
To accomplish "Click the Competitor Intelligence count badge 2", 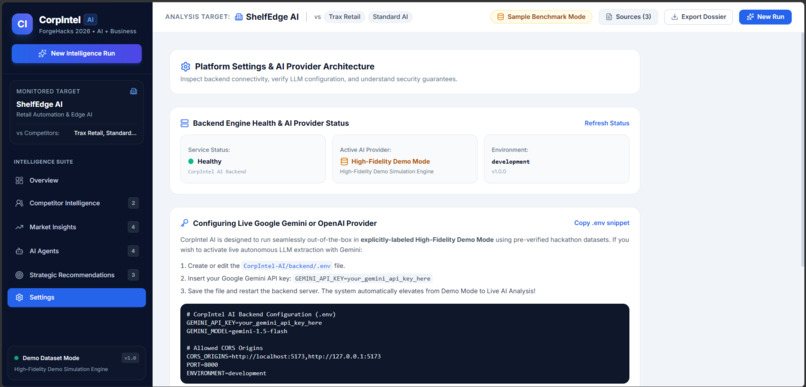I will [133, 203].
